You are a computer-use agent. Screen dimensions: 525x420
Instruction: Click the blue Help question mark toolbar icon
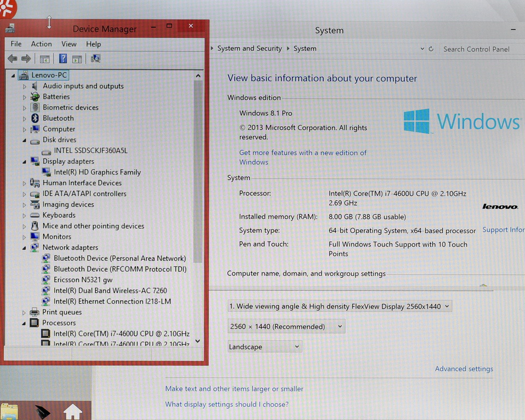click(x=62, y=59)
